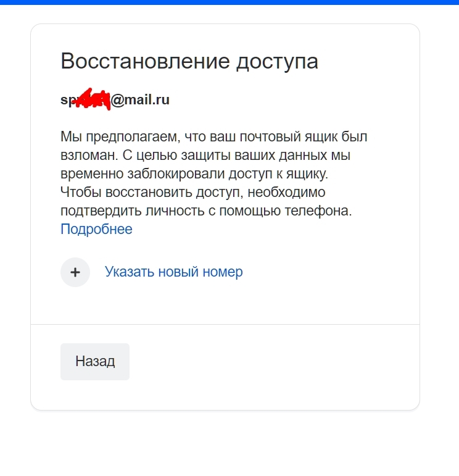Click the plus icon for new number
Viewport: 459px width, 476px height.
[x=75, y=272]
